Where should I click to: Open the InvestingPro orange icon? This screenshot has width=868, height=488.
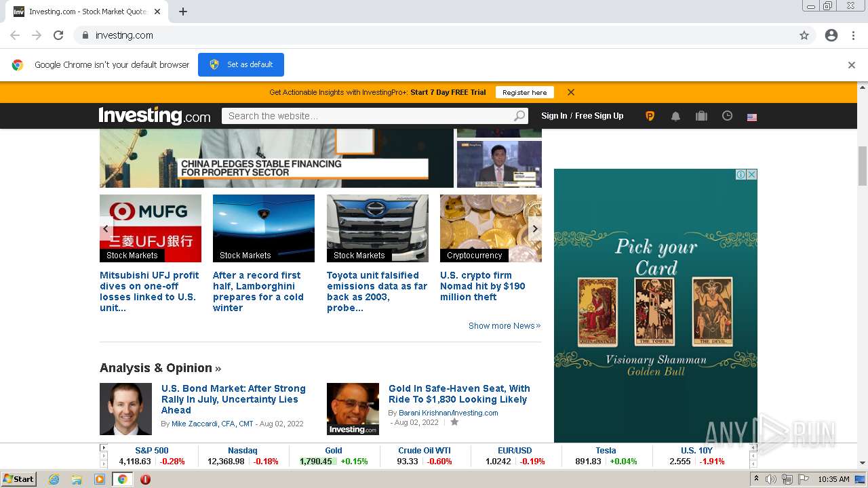click(x=650, y=116)
